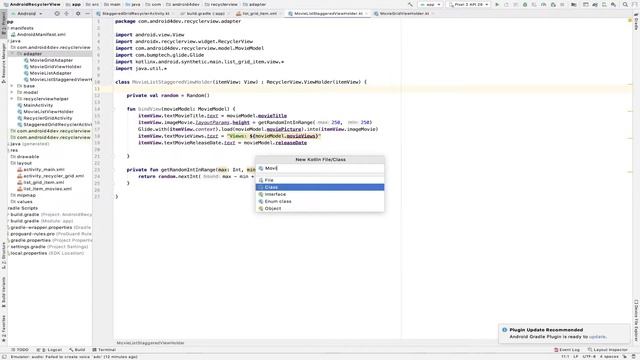The height and width of the screenshot is (360, 640).
Task: Collapse the adapter package folder
Action: click(x=12, y=54)
